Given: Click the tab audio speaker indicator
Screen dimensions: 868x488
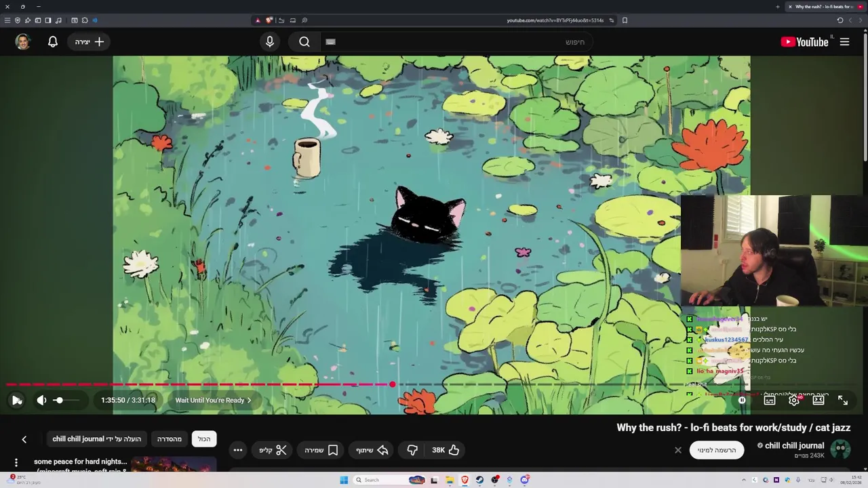Looking at the screenshot, I should [x=94, y=20].
